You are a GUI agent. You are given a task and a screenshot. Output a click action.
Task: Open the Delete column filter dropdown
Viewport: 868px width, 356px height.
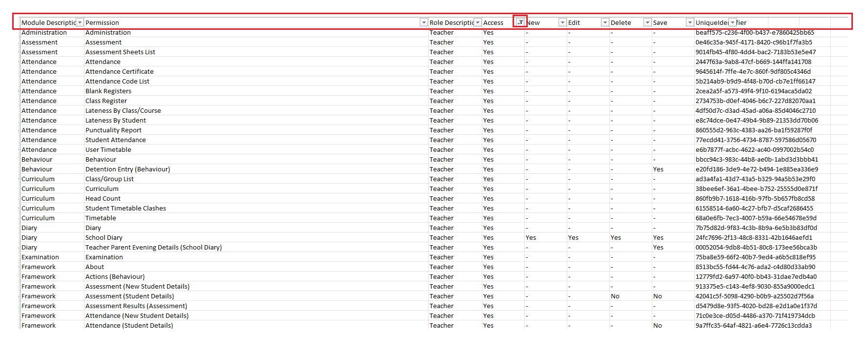(647, 22)
